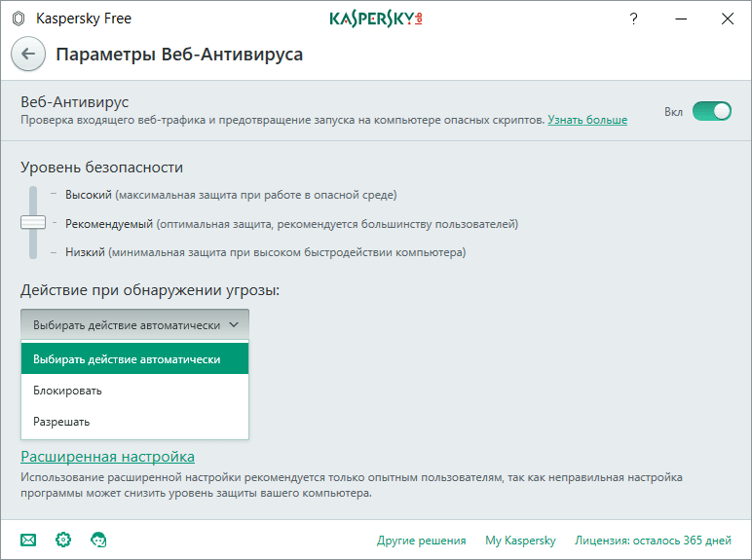
Task: Click the license 365 days remaining link
Action: point(654,541)
